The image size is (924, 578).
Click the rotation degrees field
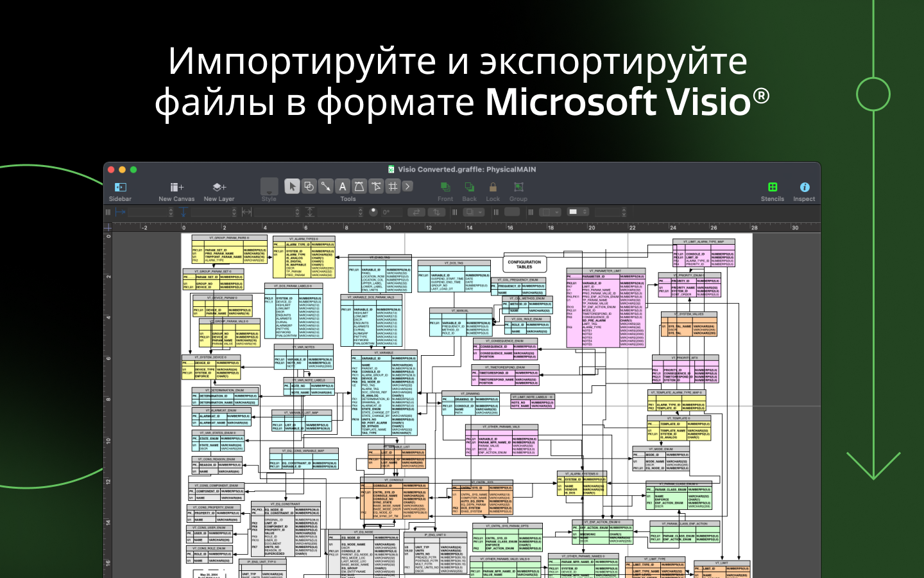[391, 212]
